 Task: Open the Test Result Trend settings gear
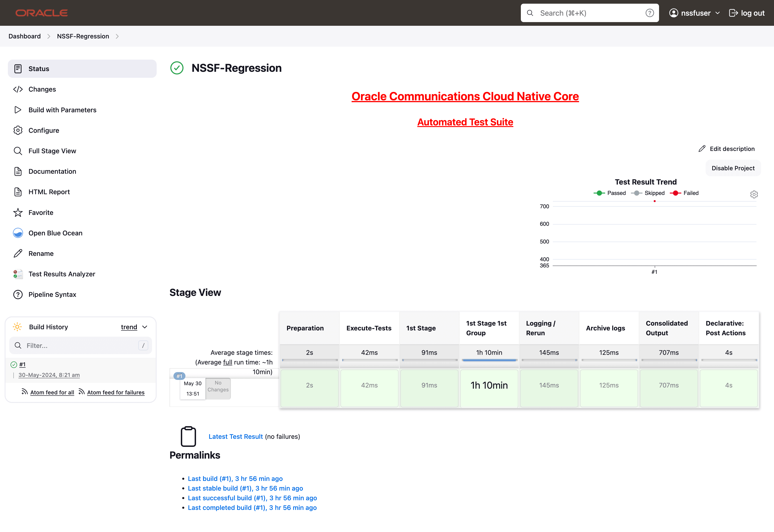[x=754, y=194]
